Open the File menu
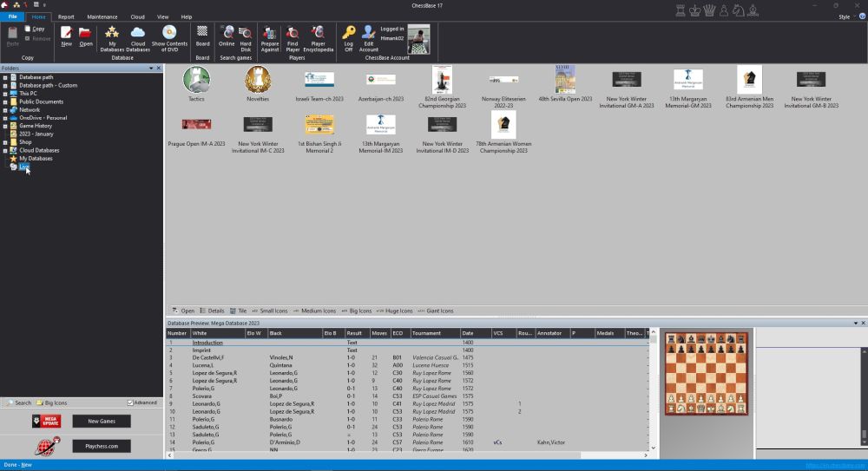 (x=12, y=16)
